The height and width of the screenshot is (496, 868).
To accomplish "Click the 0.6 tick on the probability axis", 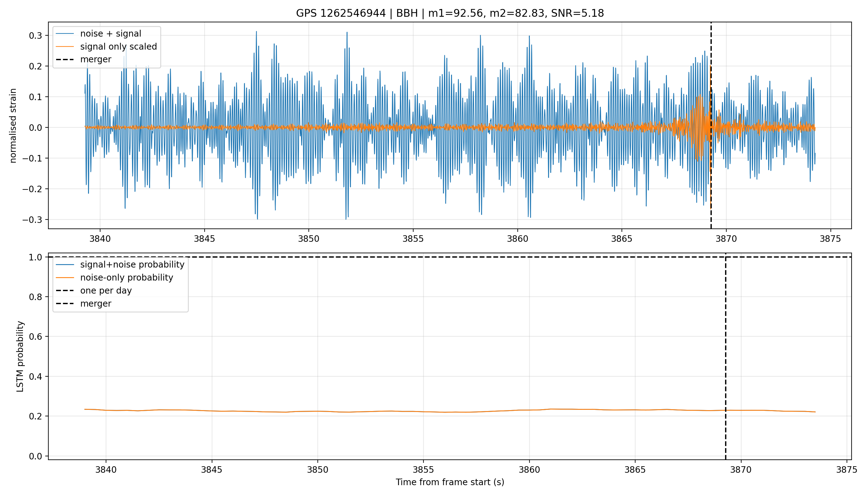I will 35,337.
